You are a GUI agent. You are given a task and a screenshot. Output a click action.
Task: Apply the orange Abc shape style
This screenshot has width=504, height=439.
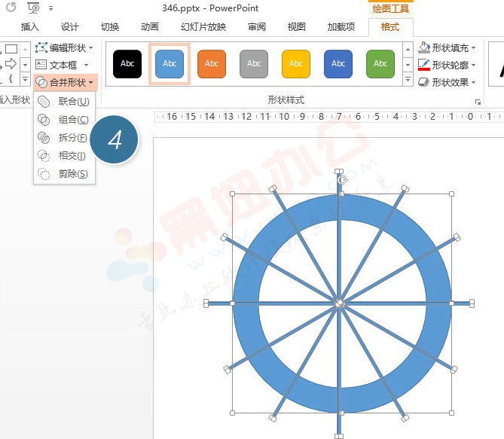coord(212,64)
